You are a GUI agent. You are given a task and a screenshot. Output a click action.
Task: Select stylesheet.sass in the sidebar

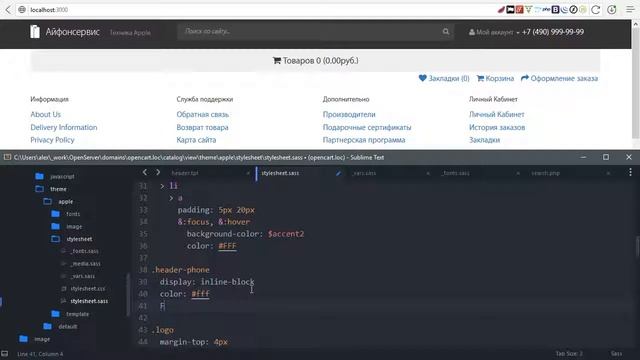[89, 301]
